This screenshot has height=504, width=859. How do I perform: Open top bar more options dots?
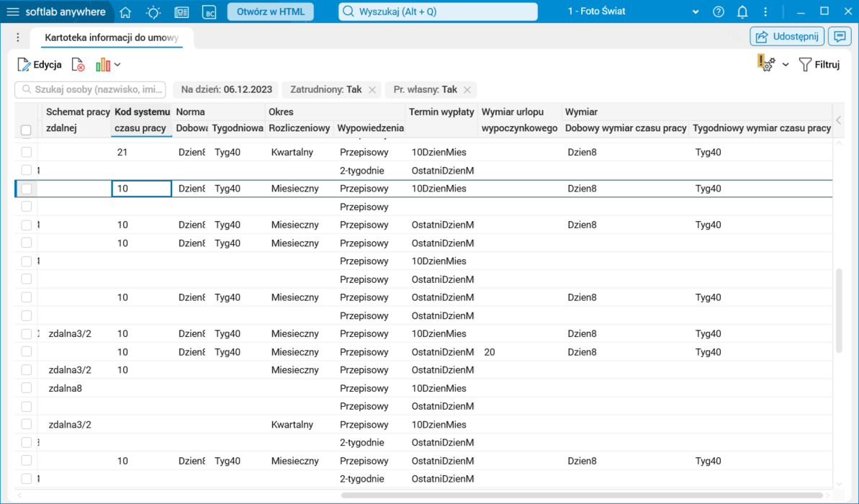[x=765, y=12]
